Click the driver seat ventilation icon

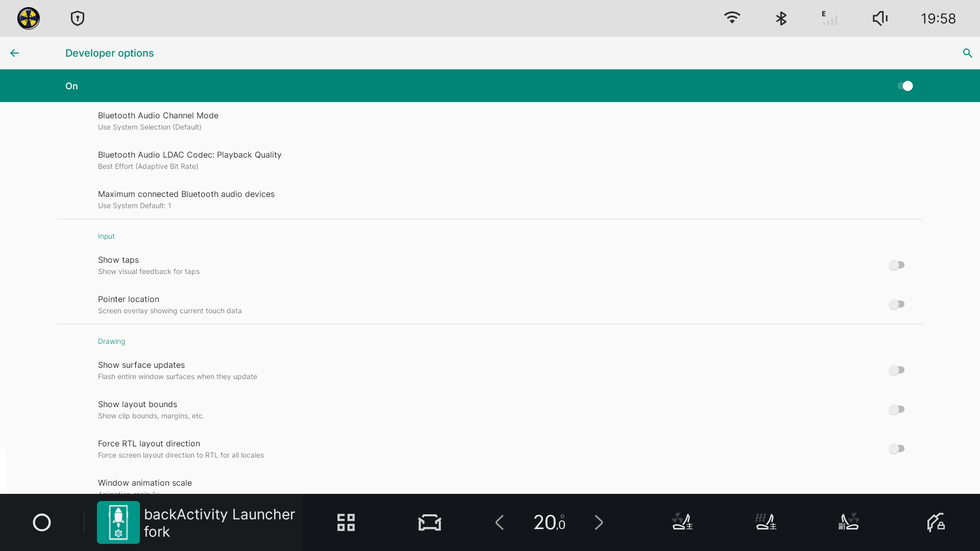coord(682,522)
